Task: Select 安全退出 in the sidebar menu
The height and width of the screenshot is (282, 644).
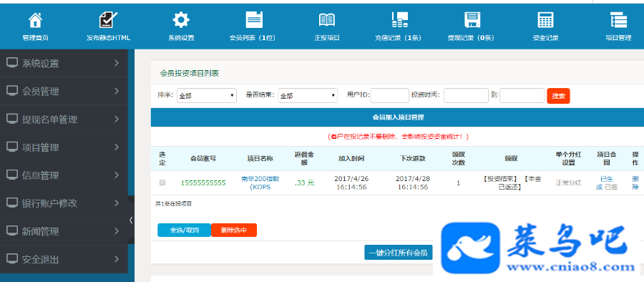Action: (x=64, y=259)
